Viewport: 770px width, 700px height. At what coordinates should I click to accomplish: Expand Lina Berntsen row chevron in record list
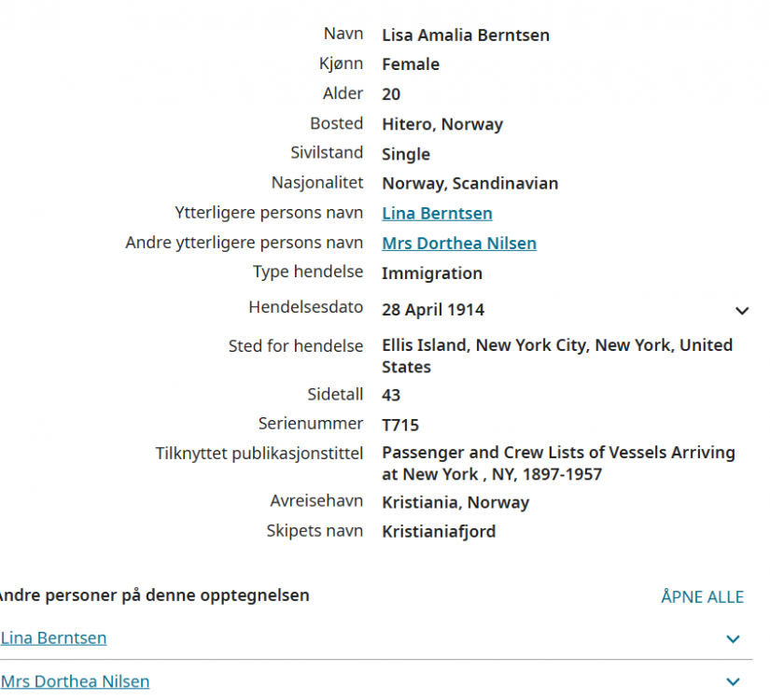(x=733, y=639)
